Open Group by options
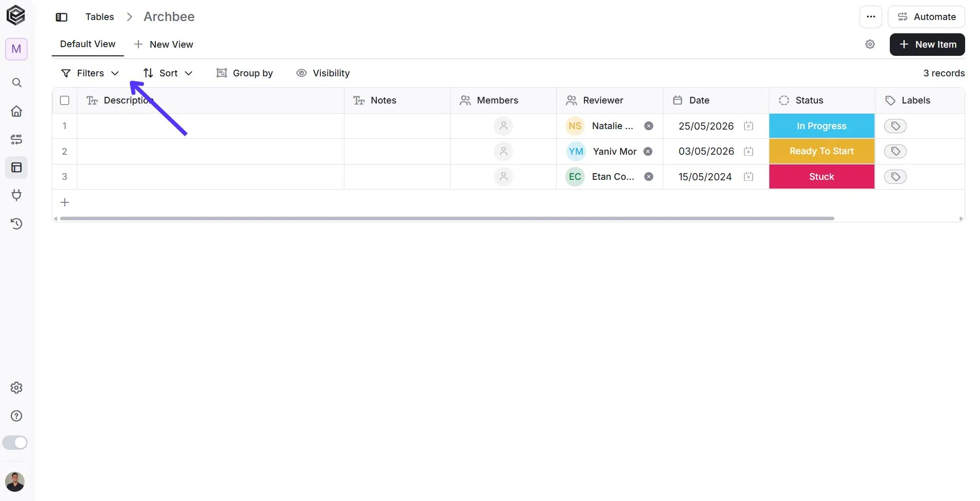This screenshot has height=501, width=980. click(245, 73)
